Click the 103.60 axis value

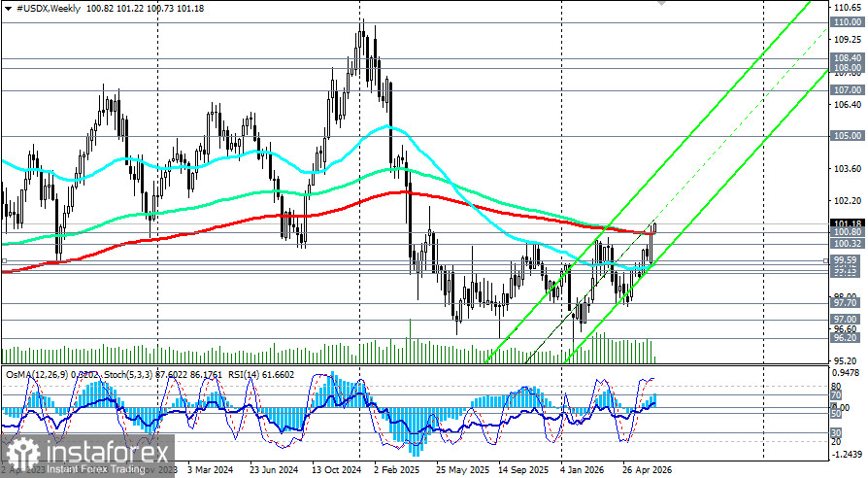848,169
